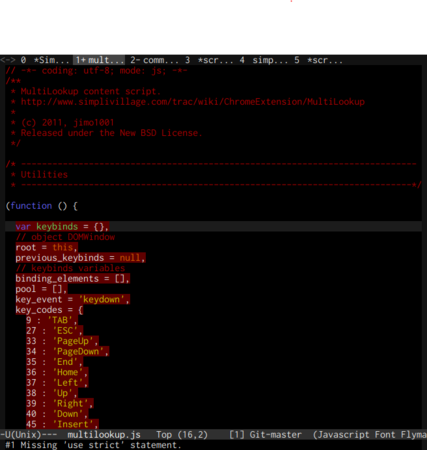The height and width of the screenshot is (450, 427).
Task: Click the 38 : 'Up' entry
Action: coord(52,393)
